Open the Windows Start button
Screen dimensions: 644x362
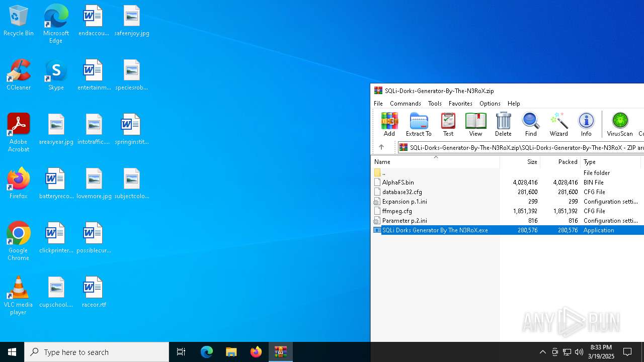pyautogui.click(x=12, y=352)
